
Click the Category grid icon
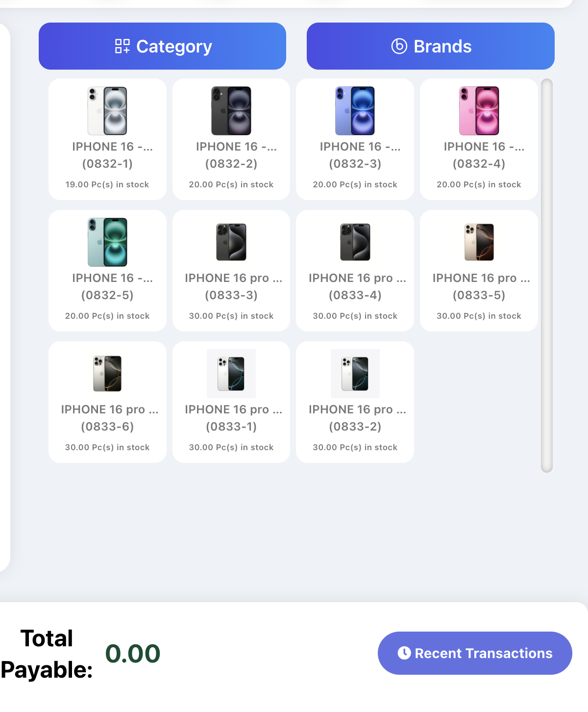(122, 46)
